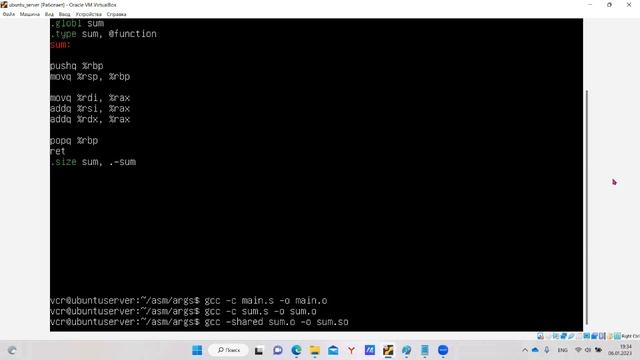Open the Ввод menu
Viewport: 640px width, 360px height.
(x=64, y=14)
